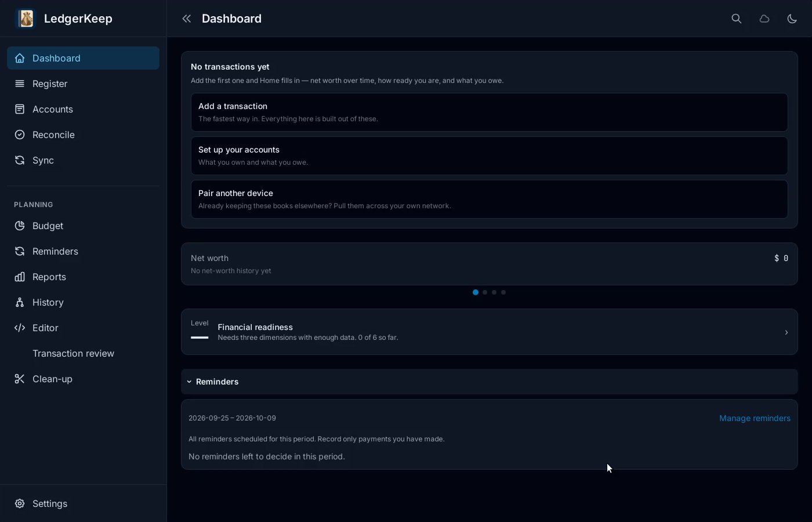This screenshot has height=522, width=812.
Task: Click the Dashboard page title
Action: (x=231, y=19)
